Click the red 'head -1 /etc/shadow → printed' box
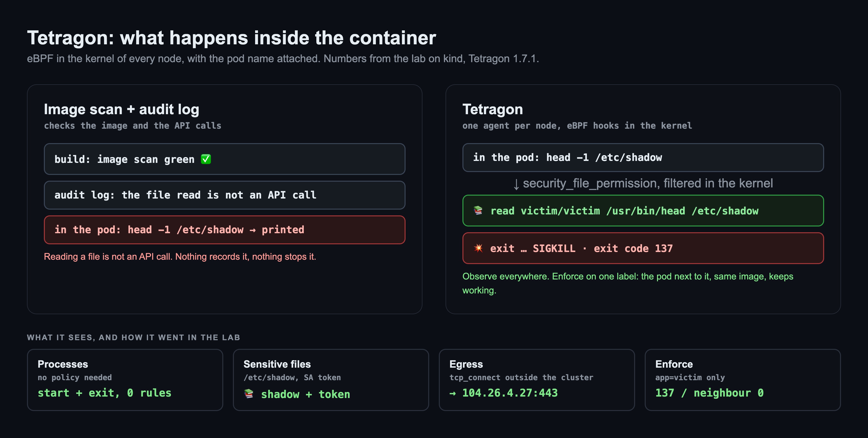This screenshot has width=868, height=438. (224, 230)
